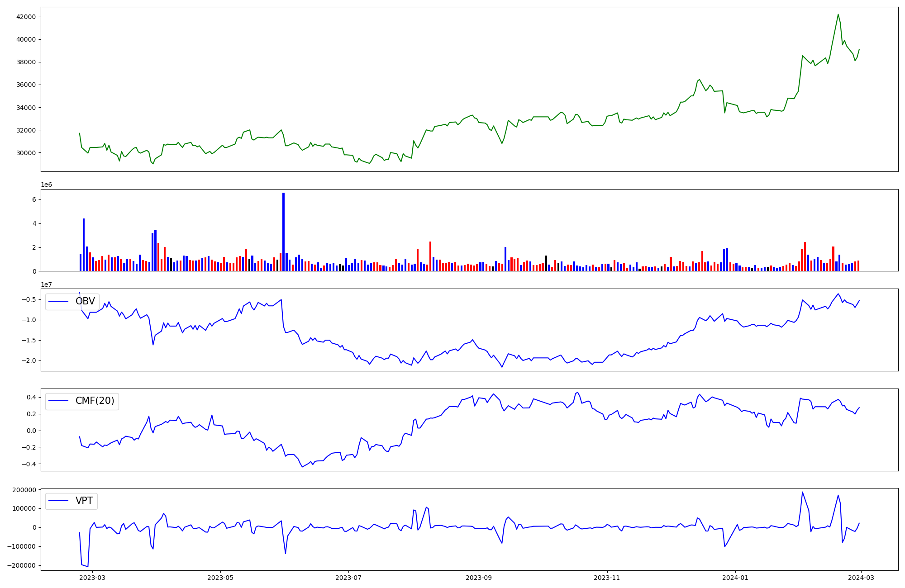The image size is (905, 588).
Task: Click the 42000 y-axis tick label
Action: pos(26,17)
